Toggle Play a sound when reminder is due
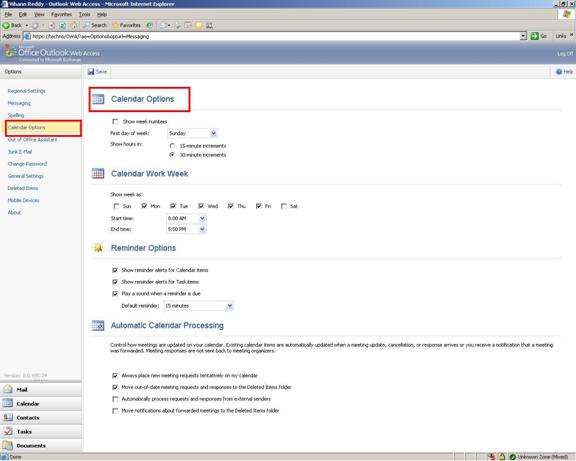The width and height of the screenshot is (576, 461). (x=115, y=293)
